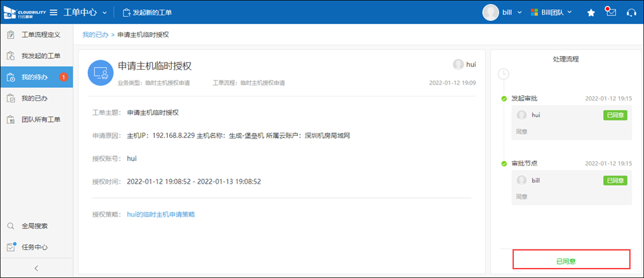
Task: Click the clock icon in 处理流程
Action: point(504,73)
